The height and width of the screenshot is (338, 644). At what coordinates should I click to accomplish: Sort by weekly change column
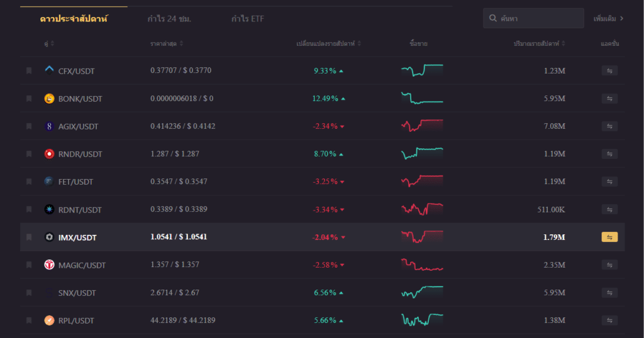pos(328,43)
